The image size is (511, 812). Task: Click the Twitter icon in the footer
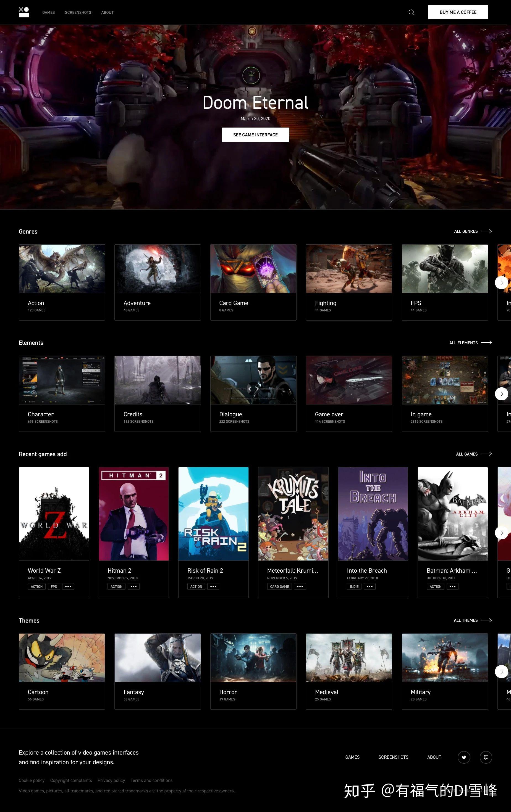coord(464,757)
